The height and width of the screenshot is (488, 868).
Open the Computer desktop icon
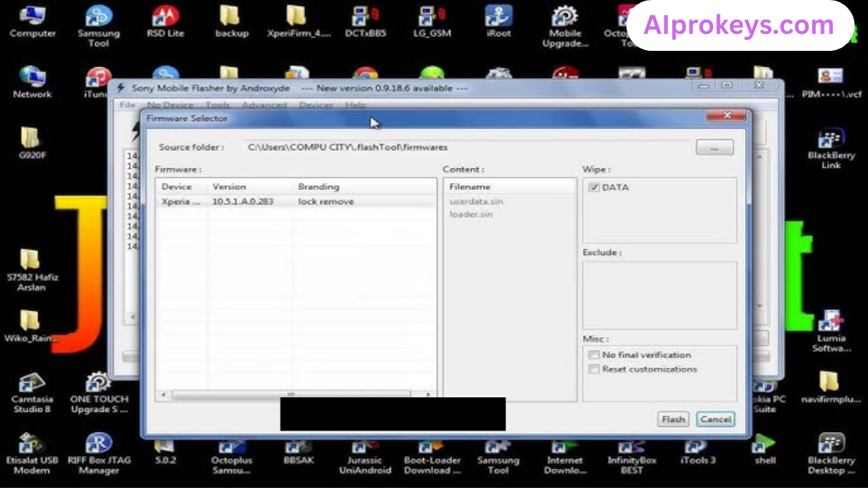(32, 22)
